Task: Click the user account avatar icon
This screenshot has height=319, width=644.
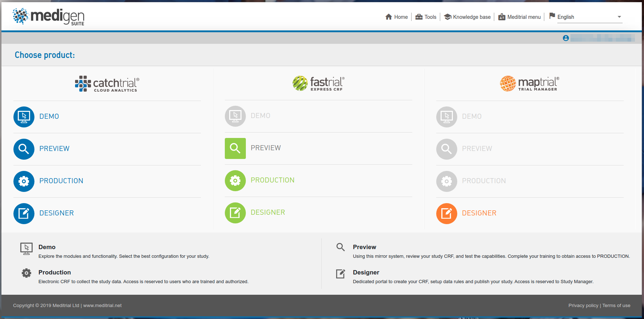Action: click(x=566, y=38)
